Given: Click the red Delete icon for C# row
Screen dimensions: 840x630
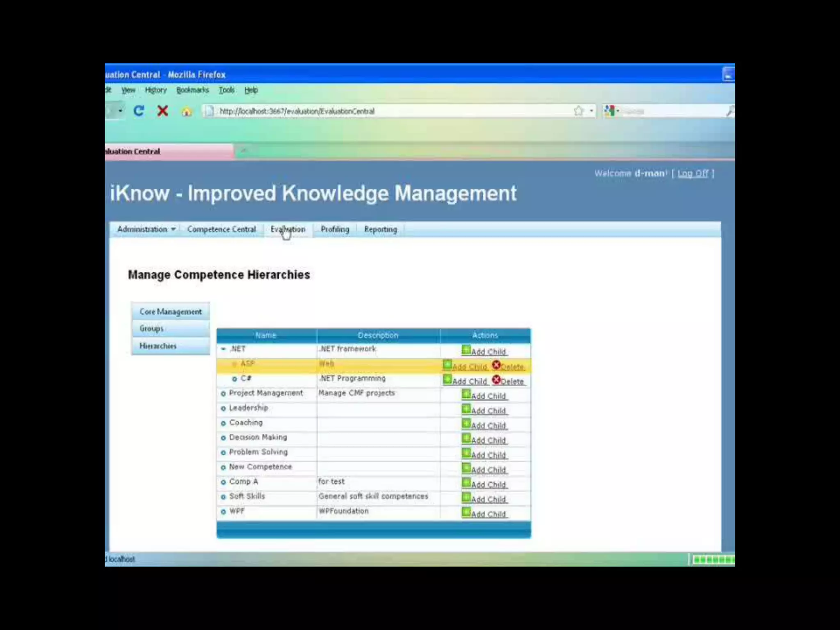Looking at the screenshot, I should tap(496, 380).
